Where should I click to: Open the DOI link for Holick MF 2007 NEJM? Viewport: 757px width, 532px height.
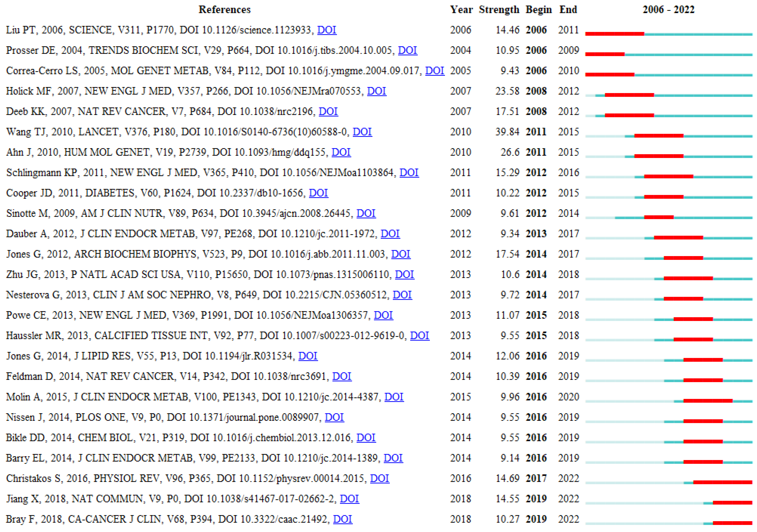(x=377, y=91)
